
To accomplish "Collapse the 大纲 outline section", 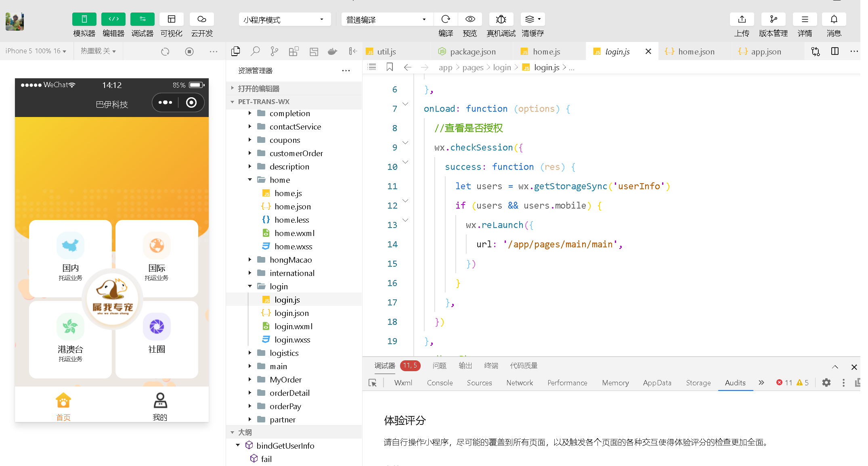I will tap(294, 432).
